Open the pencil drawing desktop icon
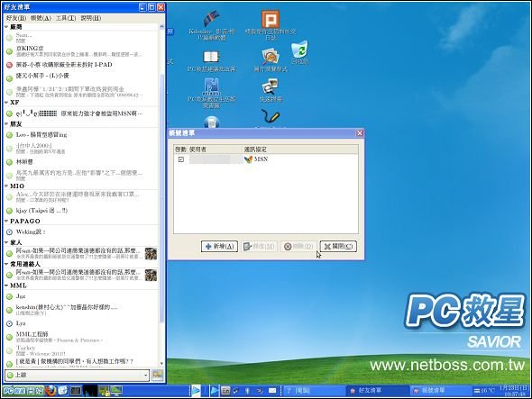 pyautogui.click(x=271, y=117)
